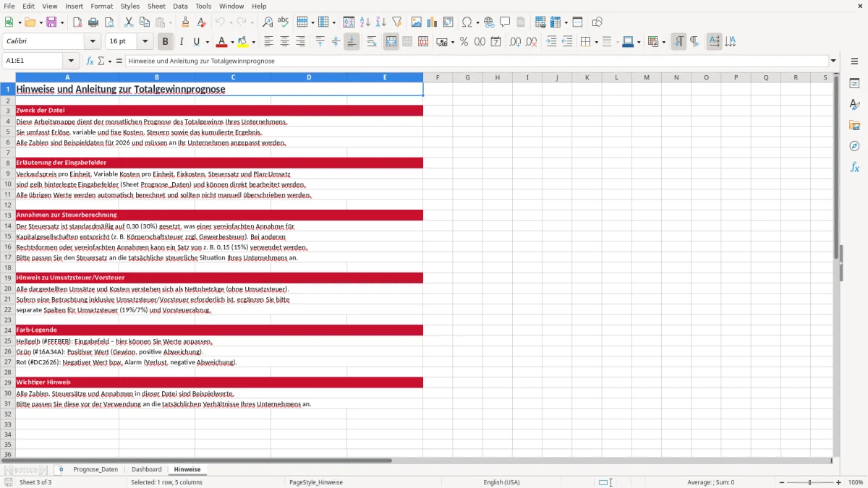The height and width of the screenshot is (488, 868).
Task: Click PageStyle_Hinweise in status bar
Action: click(x=316, y=482)
